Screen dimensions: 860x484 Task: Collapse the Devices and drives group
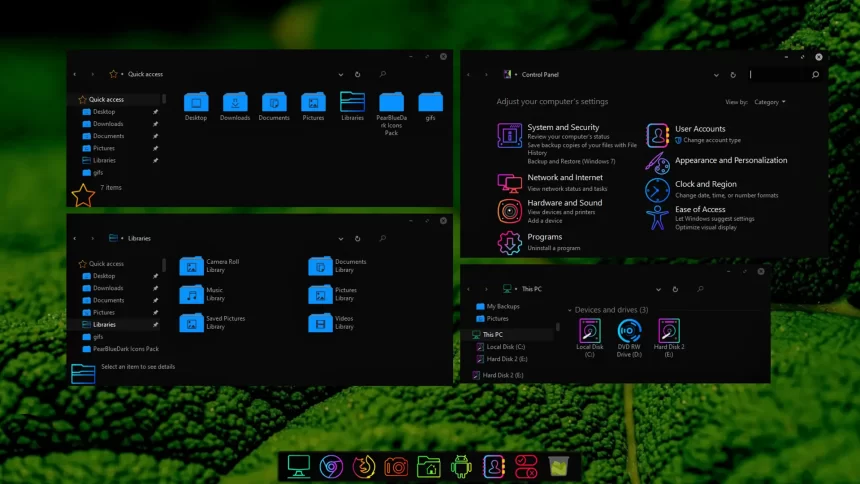point(569,310)
